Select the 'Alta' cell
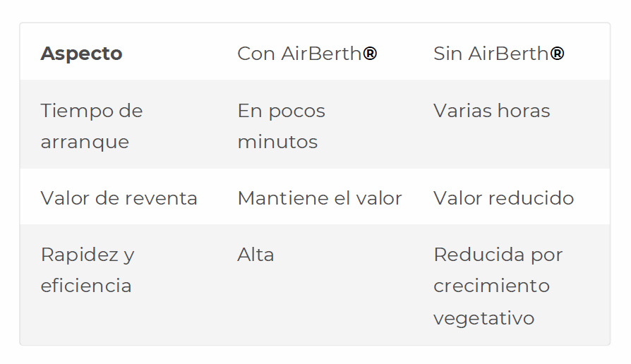Viewport: 631px width, 364px height. coord(256,255)
